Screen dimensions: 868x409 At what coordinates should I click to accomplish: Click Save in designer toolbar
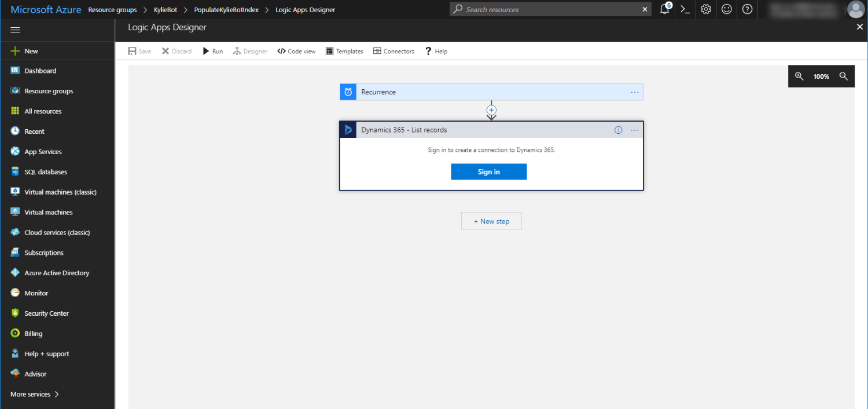click(139, 51)
